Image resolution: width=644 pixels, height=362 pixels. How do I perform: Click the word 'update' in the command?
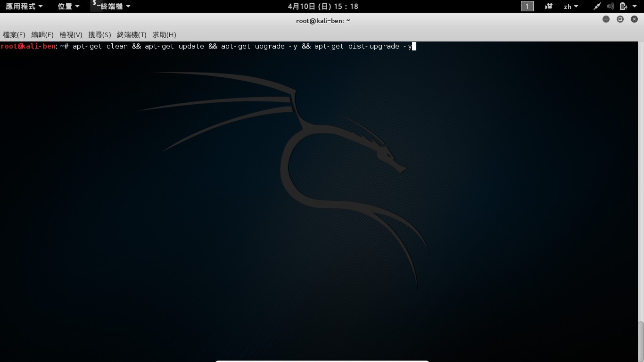191,46
